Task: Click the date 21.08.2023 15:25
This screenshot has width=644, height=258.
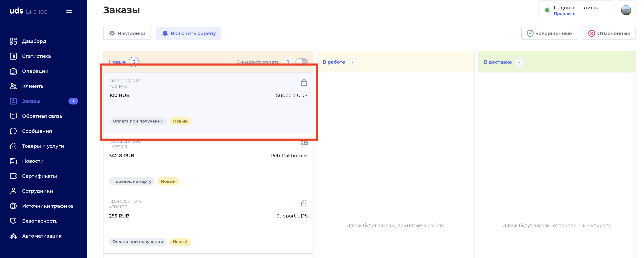Action: (124, 81)
